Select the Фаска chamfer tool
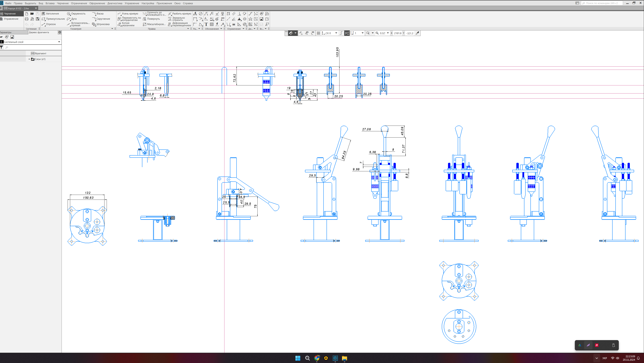 (x=98, y=13)
